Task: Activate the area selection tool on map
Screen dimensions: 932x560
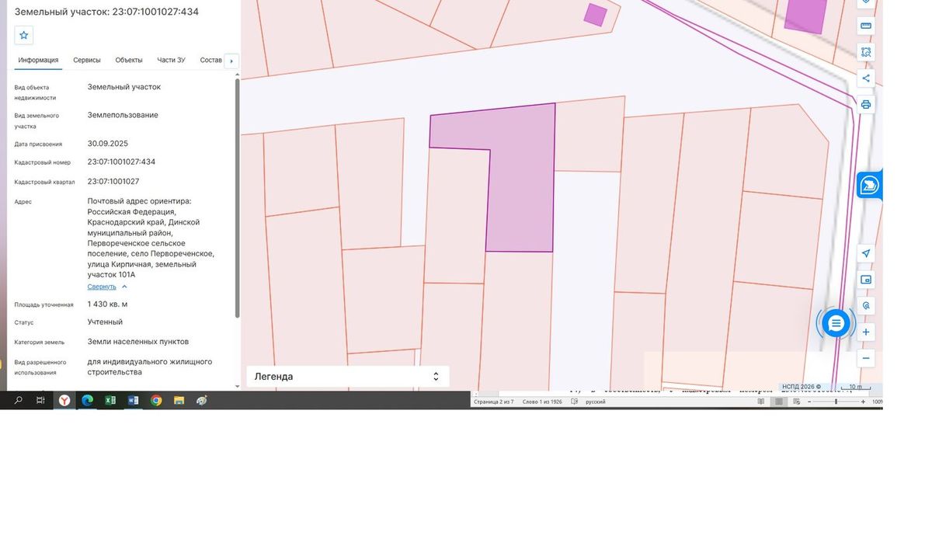Action: [866, 52]
